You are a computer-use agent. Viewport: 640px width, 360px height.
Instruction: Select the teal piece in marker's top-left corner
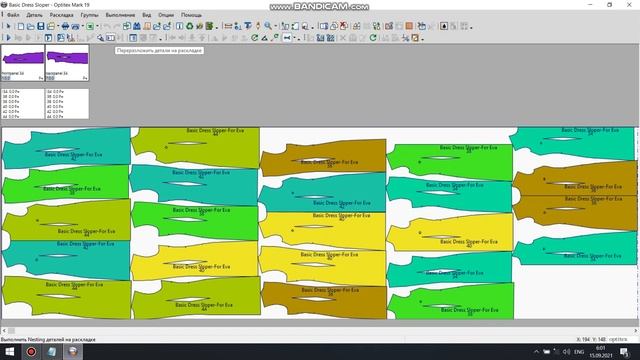click(x=67, y=147)
